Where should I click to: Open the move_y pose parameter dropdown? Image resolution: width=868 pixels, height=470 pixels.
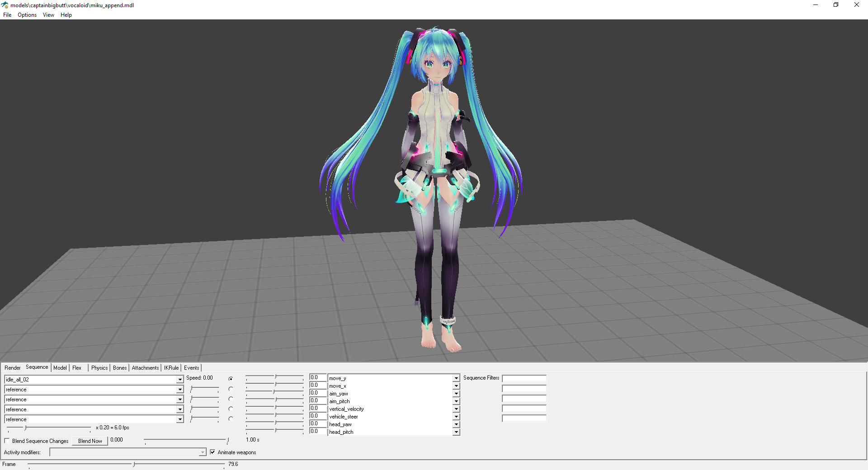[x=456, y=378]
